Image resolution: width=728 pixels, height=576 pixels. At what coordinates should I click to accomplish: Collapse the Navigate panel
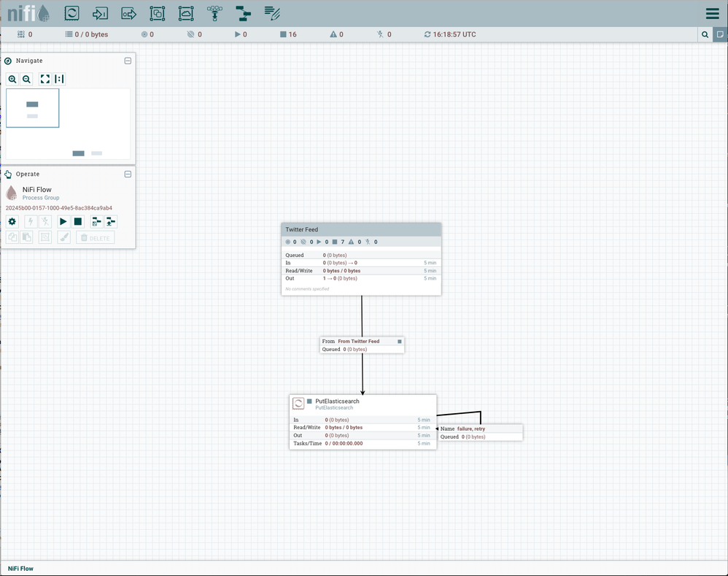pos(128,61)
